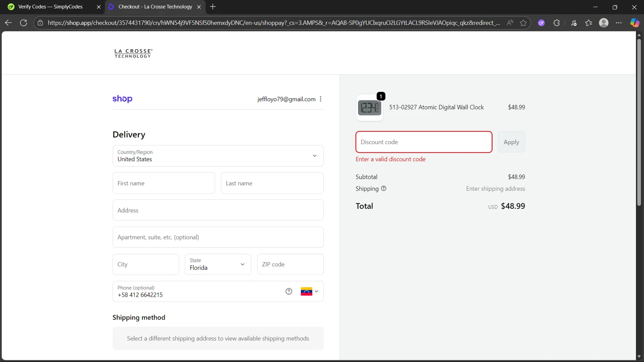Viewport: 644px width, 362px height.
Task: Focus the City field
Action: coord(146,264)
